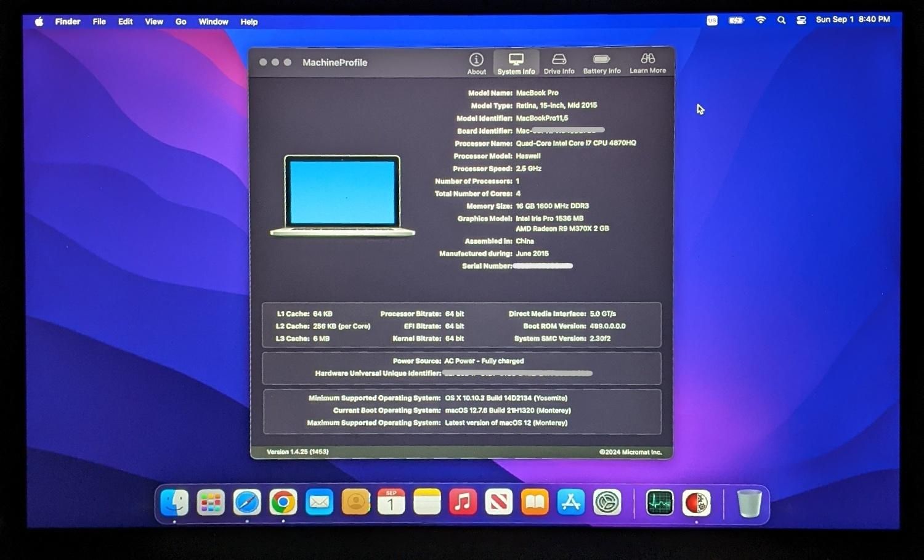
Task: Open Launchpad from the Dock
Action: (x=211, y=503)
